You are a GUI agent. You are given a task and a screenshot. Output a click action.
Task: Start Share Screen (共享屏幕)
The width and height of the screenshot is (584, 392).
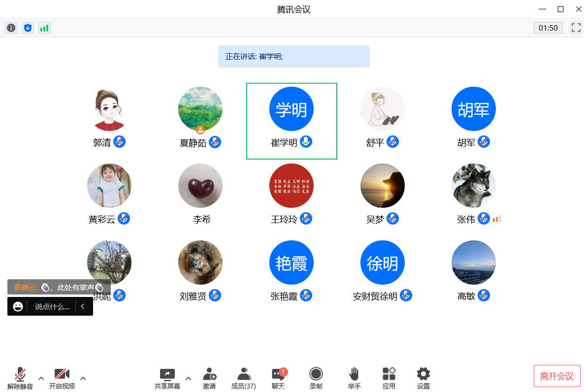click(x=167, y=378)
